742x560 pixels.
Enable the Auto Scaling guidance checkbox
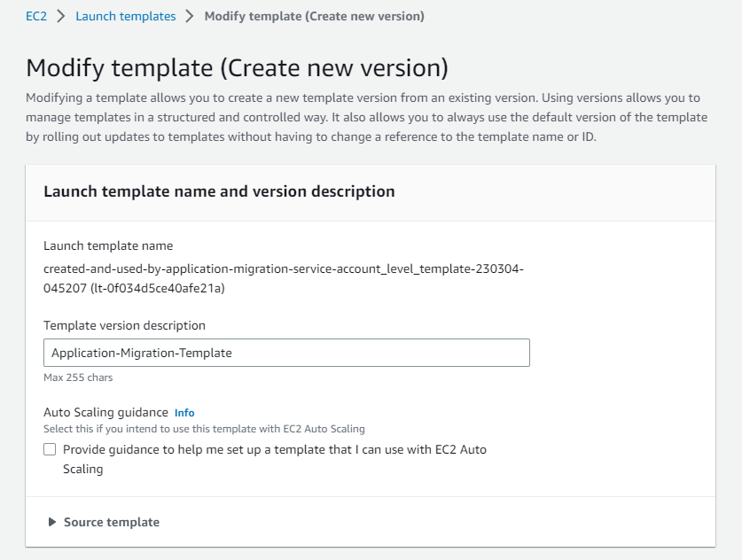pos(50,449)
